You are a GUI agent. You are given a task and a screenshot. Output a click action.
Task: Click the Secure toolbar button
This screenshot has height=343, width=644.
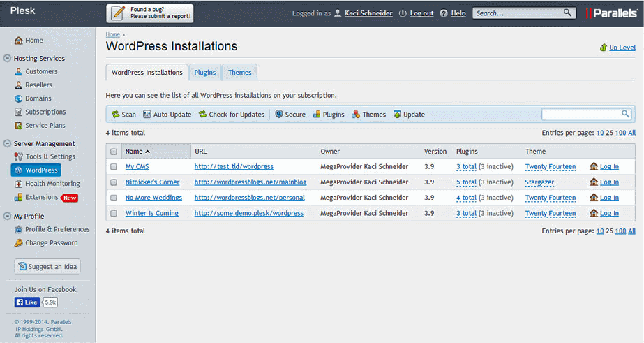click(290, 115)
